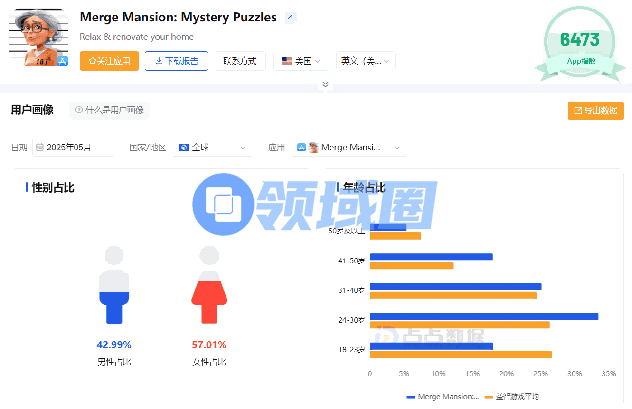Open the US country dropdown
632x409 pixels.
point(301,61)
